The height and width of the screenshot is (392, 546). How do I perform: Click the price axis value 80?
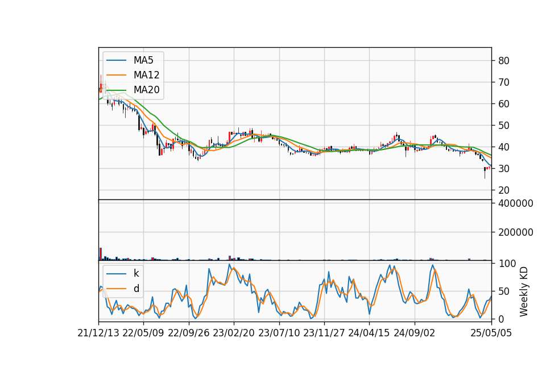click(x=504, y=61)
